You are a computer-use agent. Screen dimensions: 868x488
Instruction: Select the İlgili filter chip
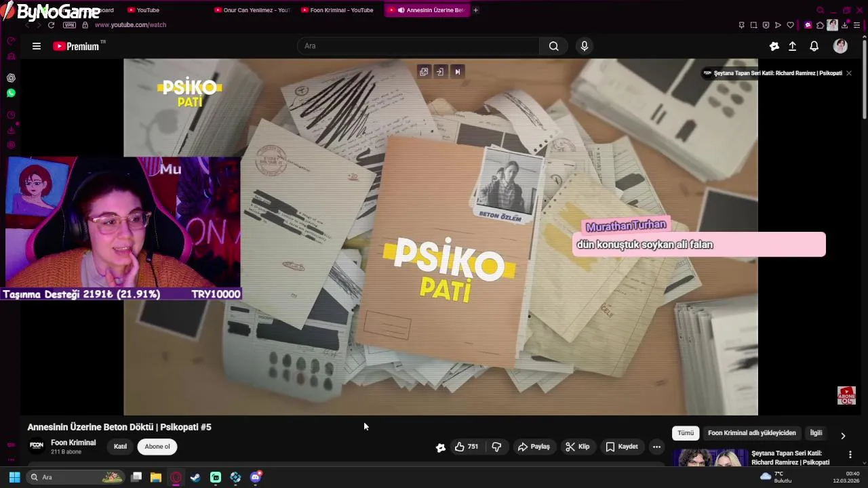click(x=816, y=433)
